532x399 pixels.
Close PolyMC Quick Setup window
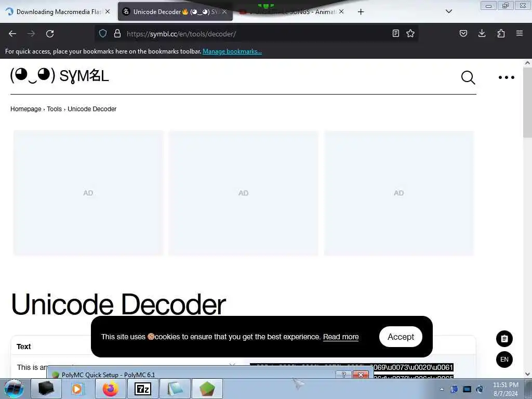pyautogui.click(x=361, y=375)
